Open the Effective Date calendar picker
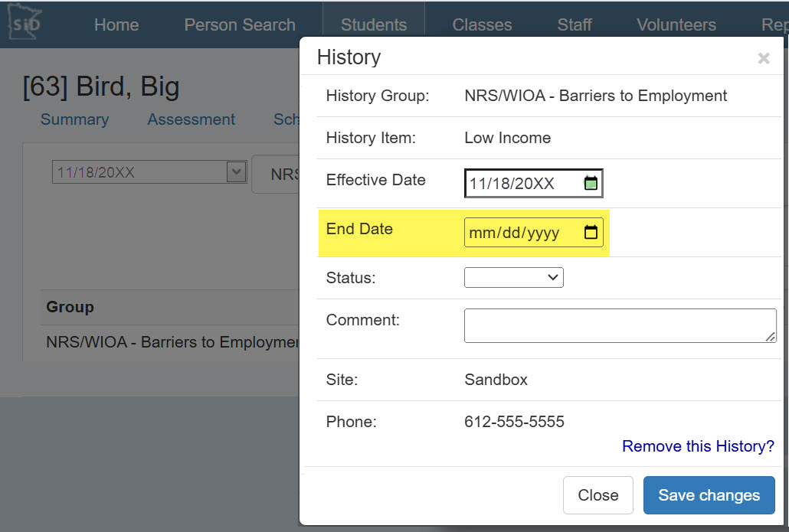Screen dimensions: 789x532 [x=590, y=183]
